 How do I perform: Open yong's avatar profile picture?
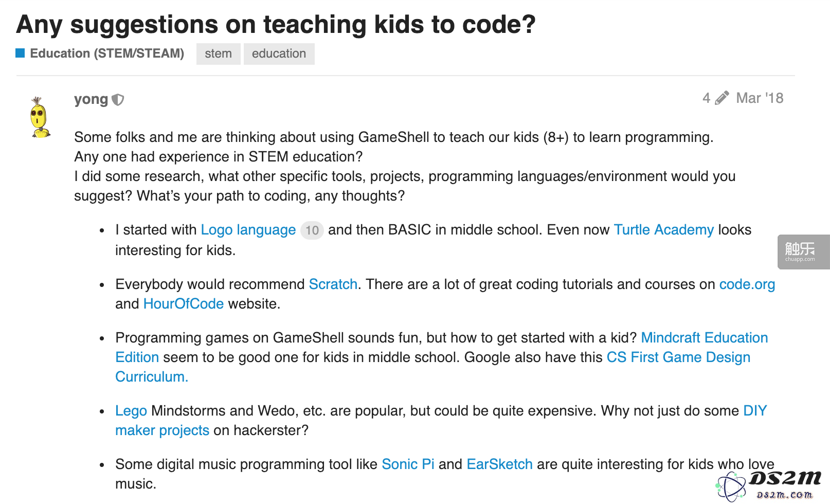click(x=40, y=117)
